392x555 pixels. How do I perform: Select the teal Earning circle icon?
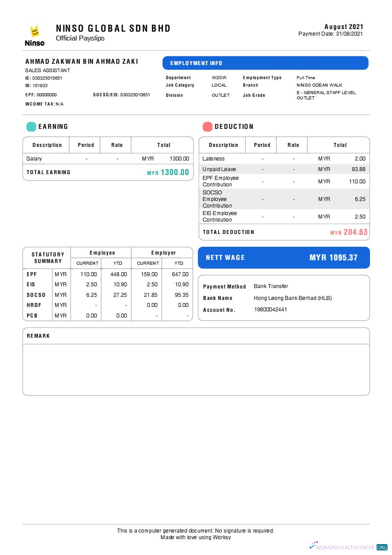pos(31,126)
